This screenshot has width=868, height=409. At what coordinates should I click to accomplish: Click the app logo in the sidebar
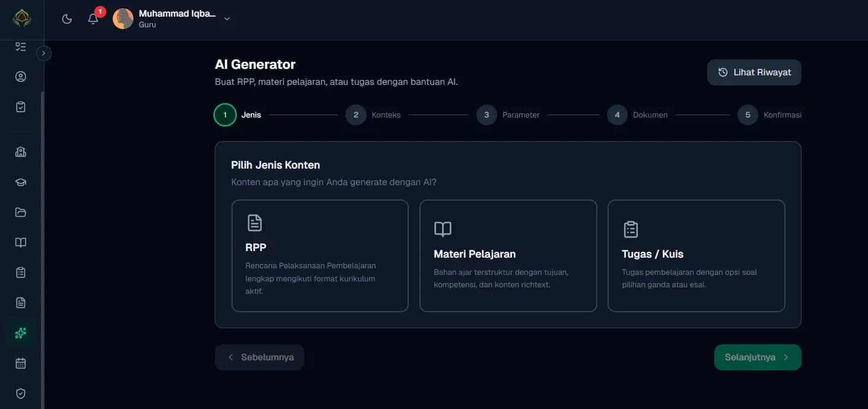[x=21, y=18]
